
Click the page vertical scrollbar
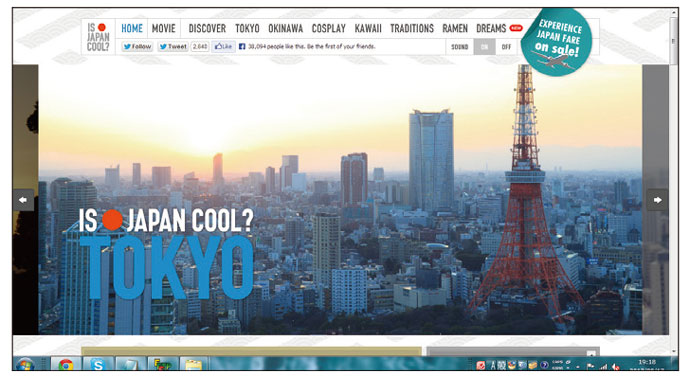tap(673, 185)
